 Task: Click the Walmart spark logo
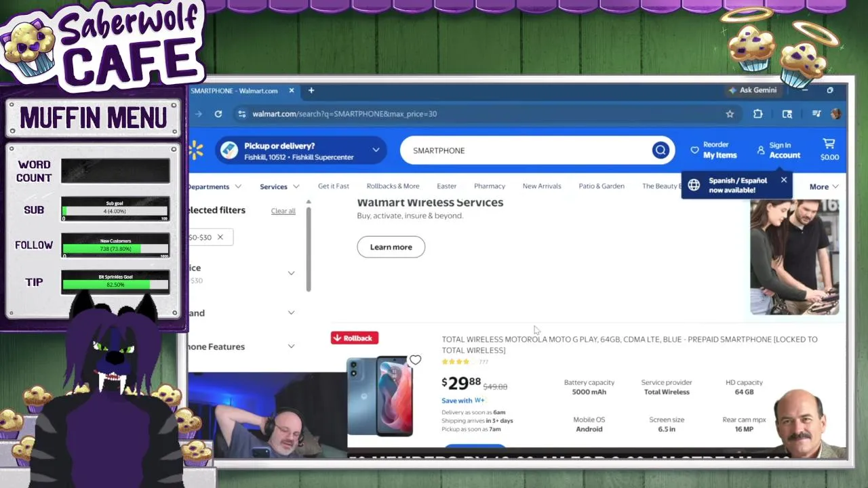(196, 150)
